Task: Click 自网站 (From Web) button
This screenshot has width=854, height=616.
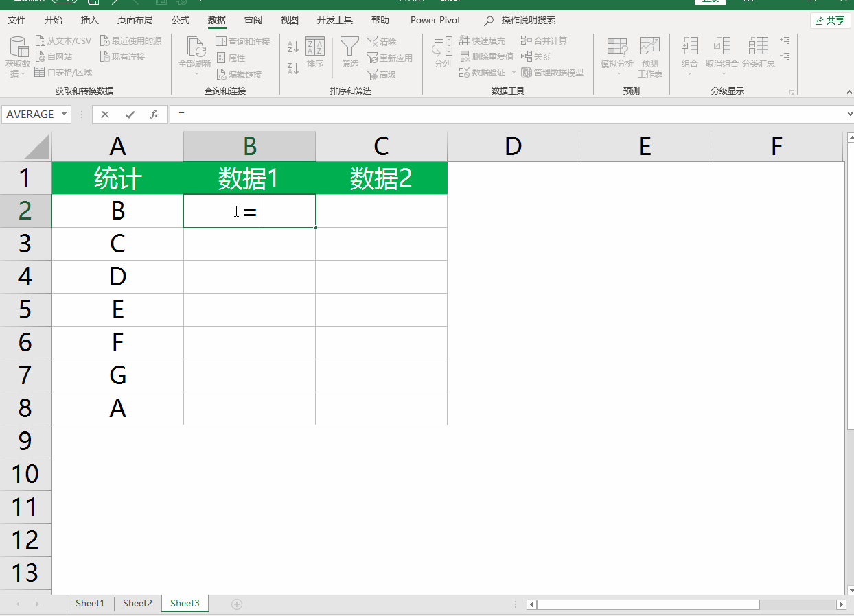Action: point(54,57)
